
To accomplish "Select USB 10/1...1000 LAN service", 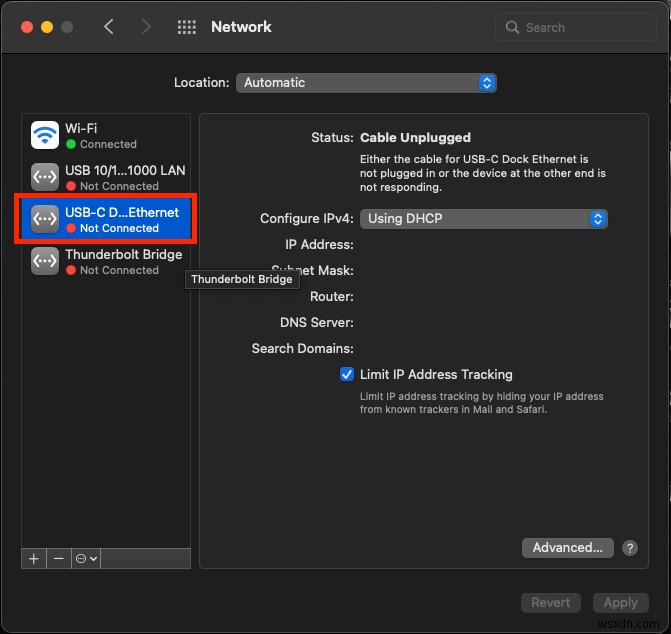I will 106,177.
